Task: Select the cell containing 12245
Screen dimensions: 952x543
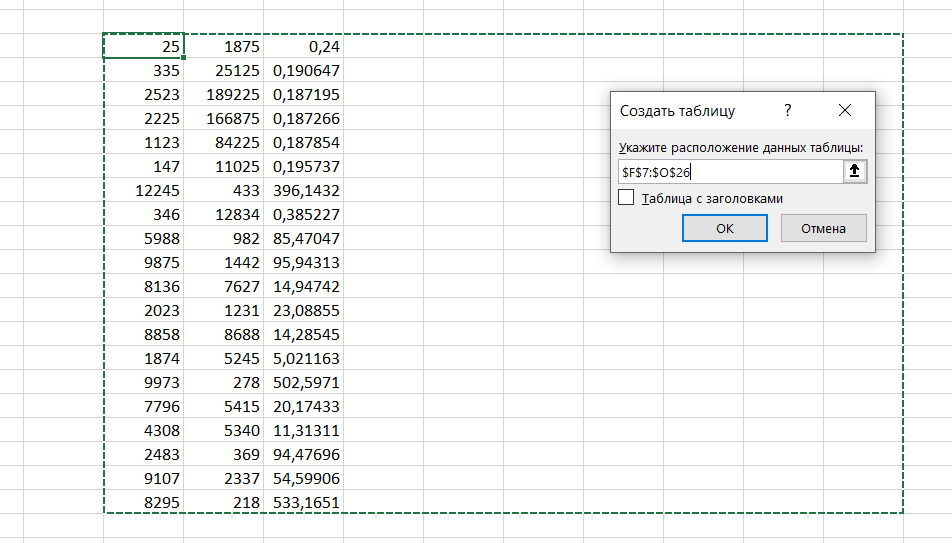Action: 144,190
